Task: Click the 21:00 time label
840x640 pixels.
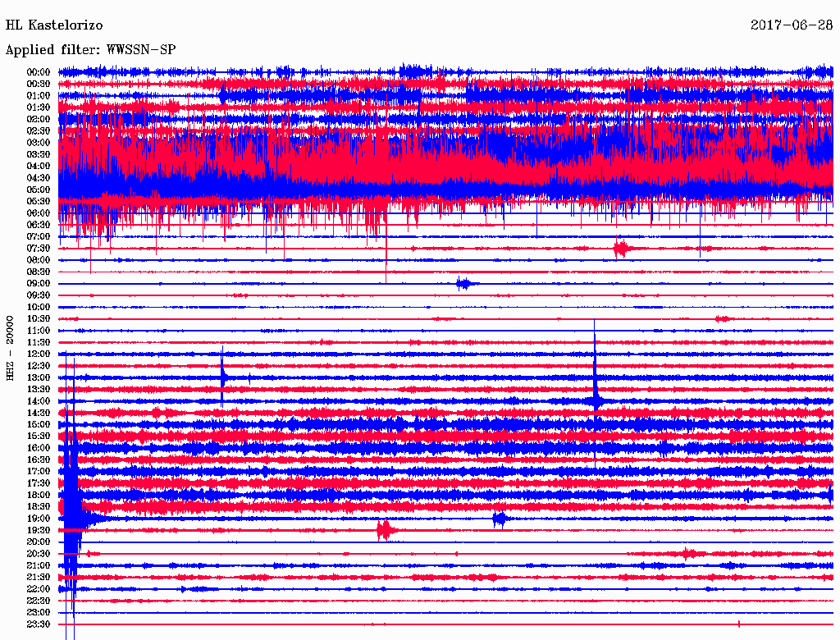Action: click(39, 565)
